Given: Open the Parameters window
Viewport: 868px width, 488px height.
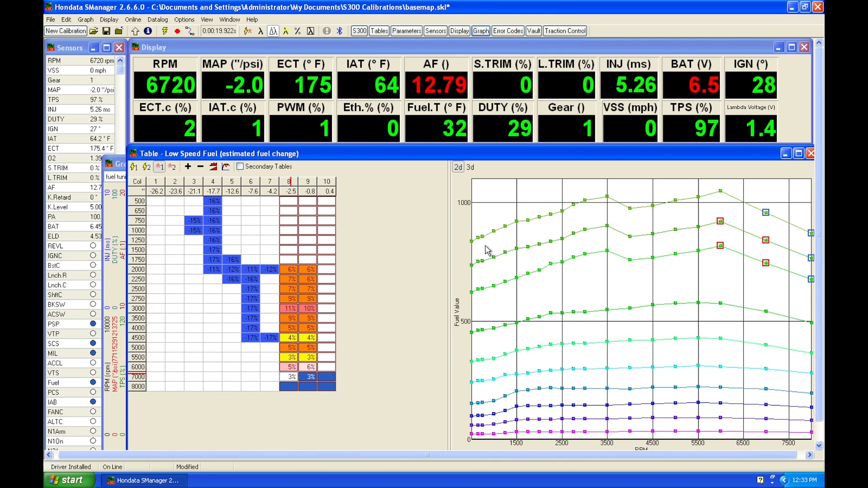Looking at the screenshot, I should click(406, 31).
